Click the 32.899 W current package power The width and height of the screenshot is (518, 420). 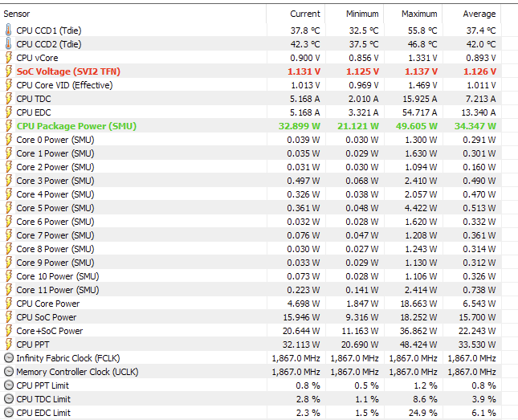click(300, 126)
